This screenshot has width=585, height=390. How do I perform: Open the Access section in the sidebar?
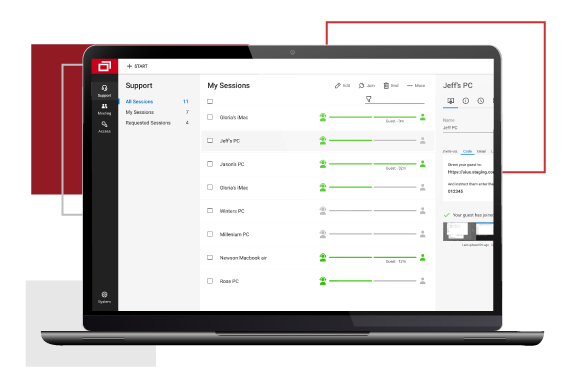click(104, 127)
